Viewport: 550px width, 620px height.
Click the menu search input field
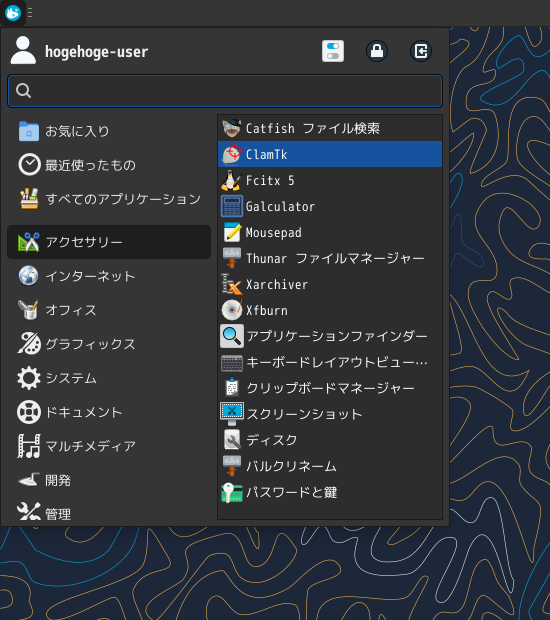[225, 91]
